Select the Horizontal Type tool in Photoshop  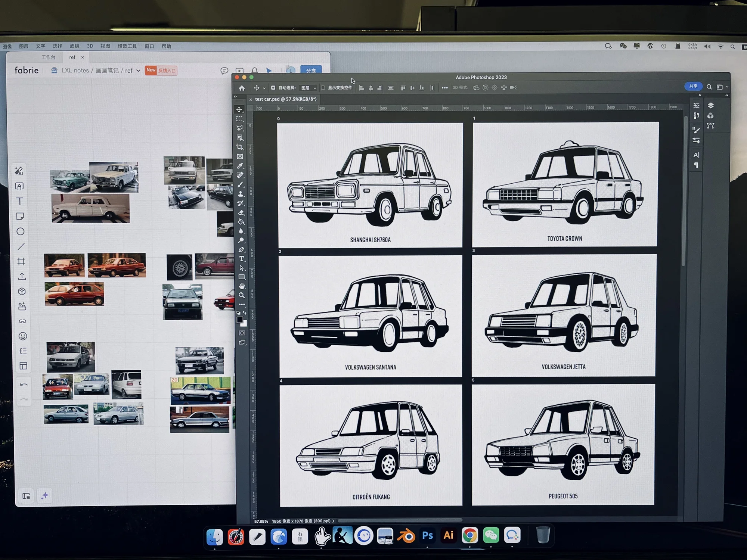coord(242,259)
